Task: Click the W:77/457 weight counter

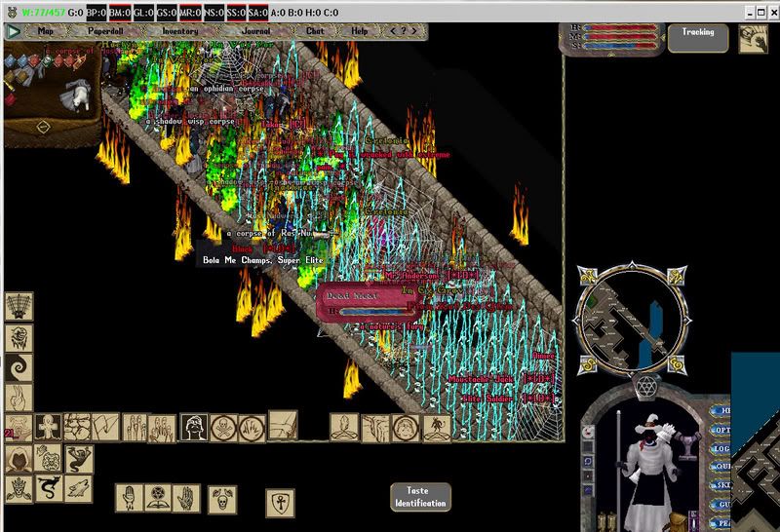Action: [43, 13]
